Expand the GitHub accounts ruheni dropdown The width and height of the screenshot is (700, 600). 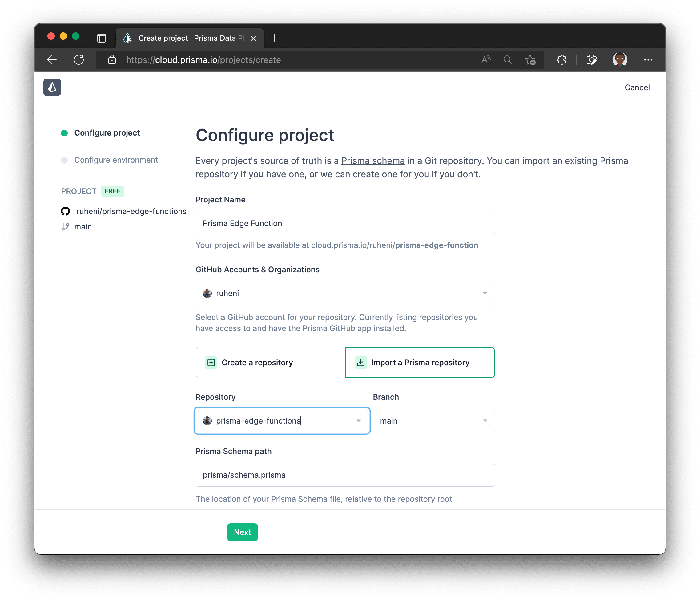(345, 293)
